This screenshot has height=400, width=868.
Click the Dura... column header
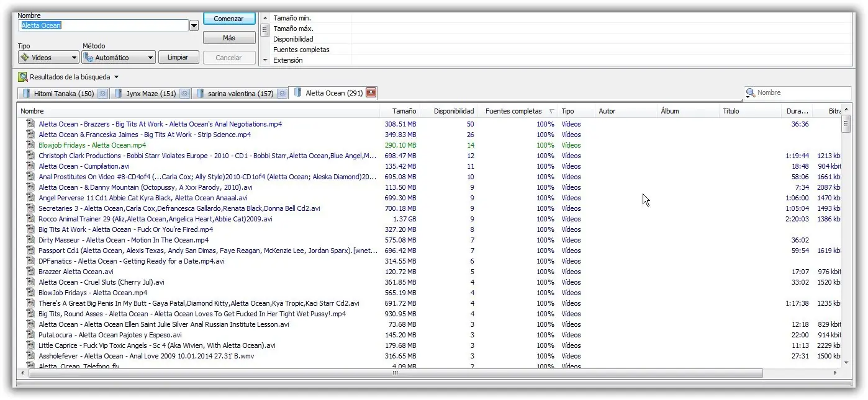(797, 111)
